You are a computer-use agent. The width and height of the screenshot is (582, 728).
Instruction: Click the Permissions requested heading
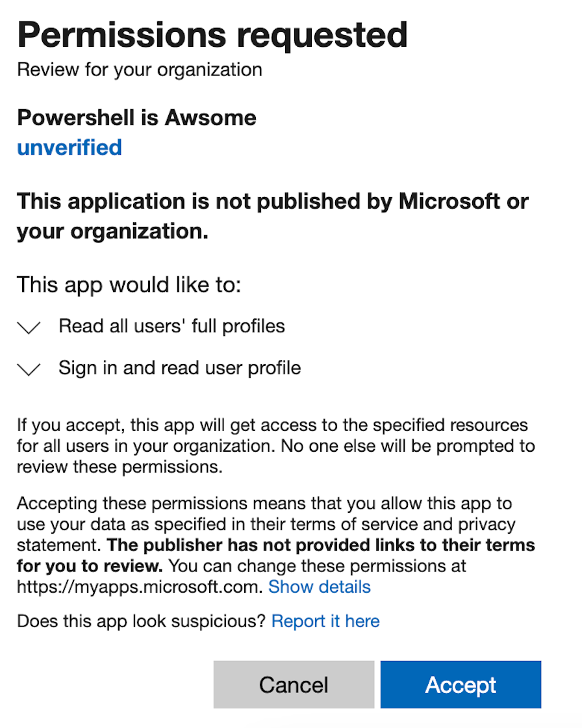coord(212,35)
